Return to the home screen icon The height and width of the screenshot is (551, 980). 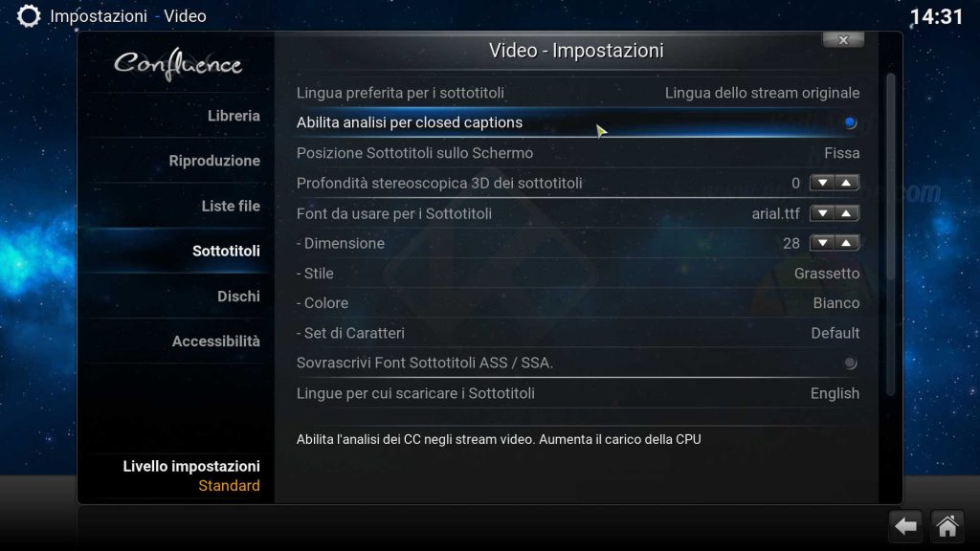click(x=947, y=526)
